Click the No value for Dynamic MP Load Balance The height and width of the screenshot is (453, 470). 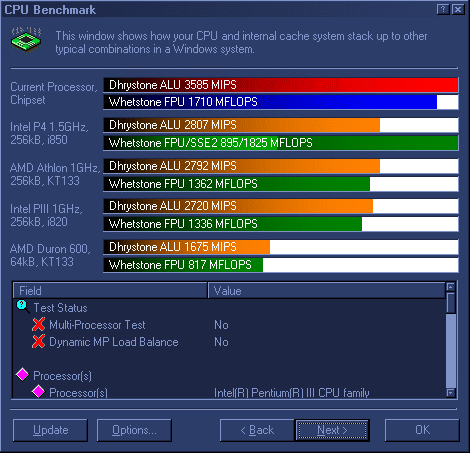221,342
